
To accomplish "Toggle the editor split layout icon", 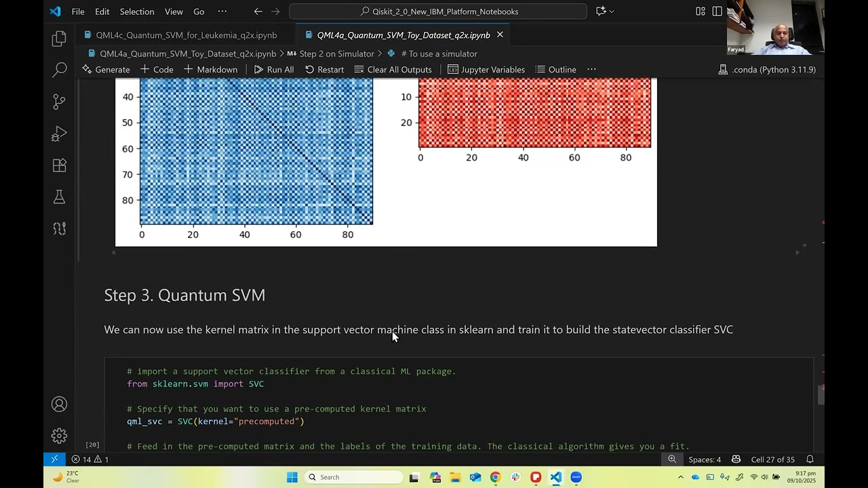I will coord(717,12).
